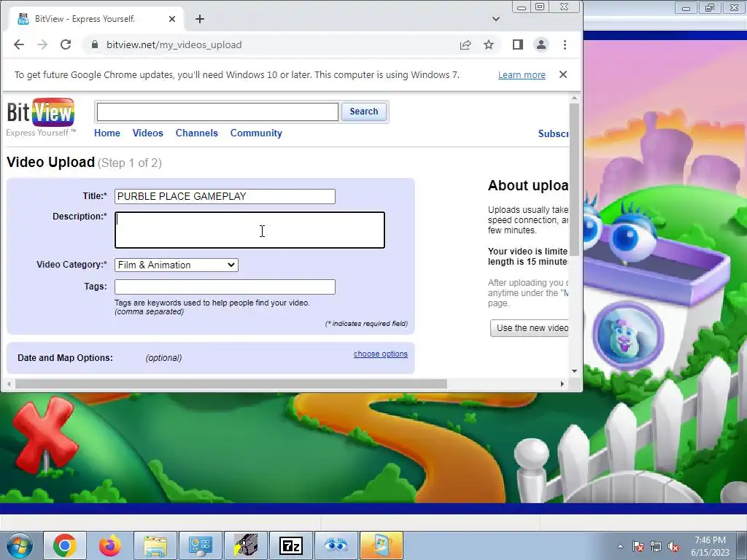The width and height of the screenshot is (747, 560).
Task: Click the red X sign in Purble Place
Action: [x=44, y=435]
